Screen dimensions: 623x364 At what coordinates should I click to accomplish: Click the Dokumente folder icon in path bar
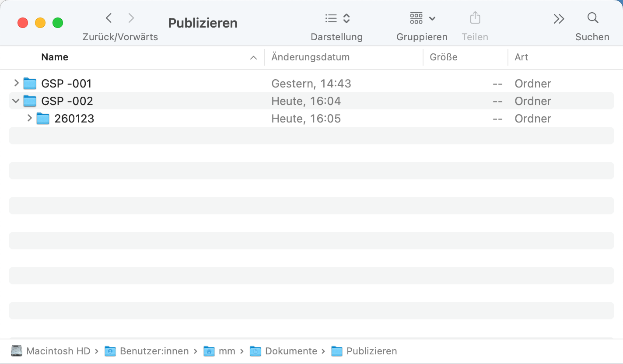click(x=255, y=351)
